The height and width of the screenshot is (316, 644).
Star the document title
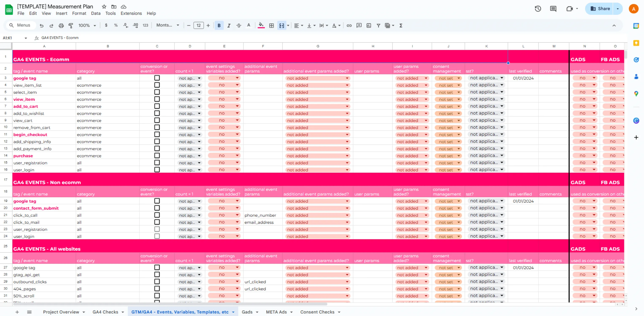click(104, 7)
